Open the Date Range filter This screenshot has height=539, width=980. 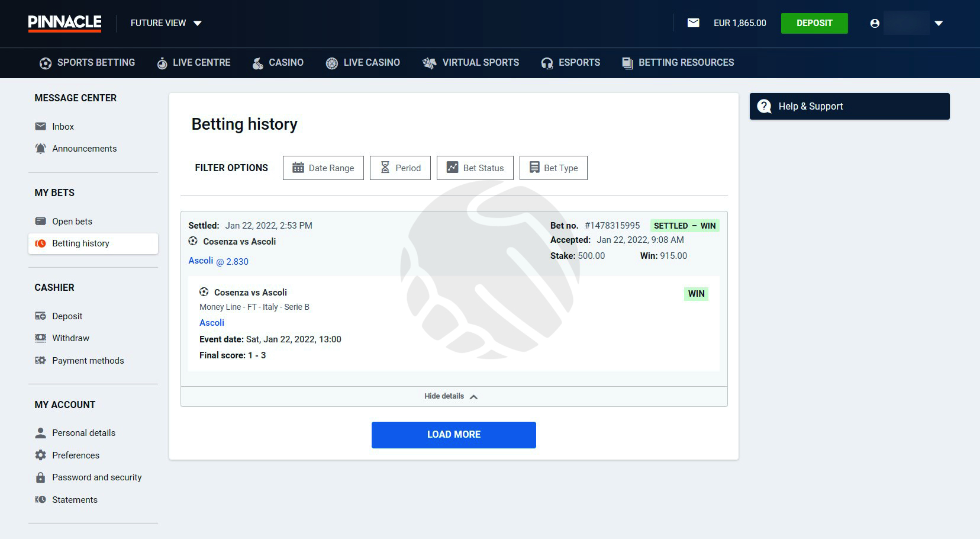(x=323, y=168)
